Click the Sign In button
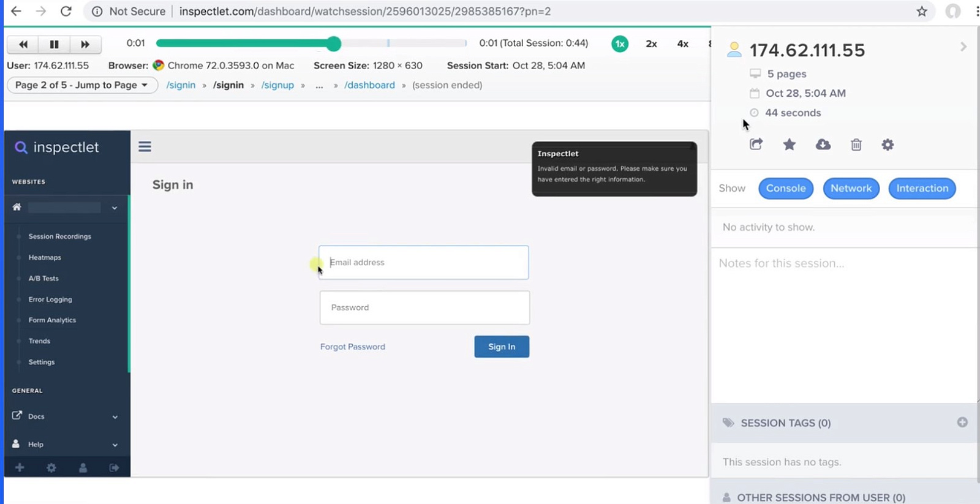This screenshot has width=980, height=504. [x=502, y=347]
